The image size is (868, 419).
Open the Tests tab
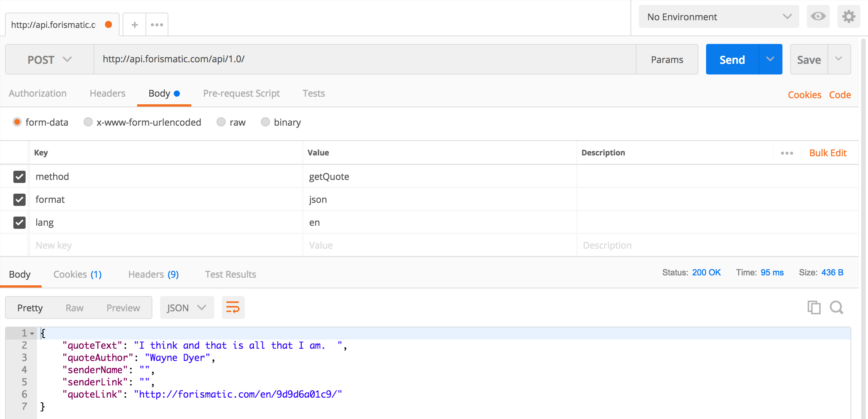click(x=314, y=94)
